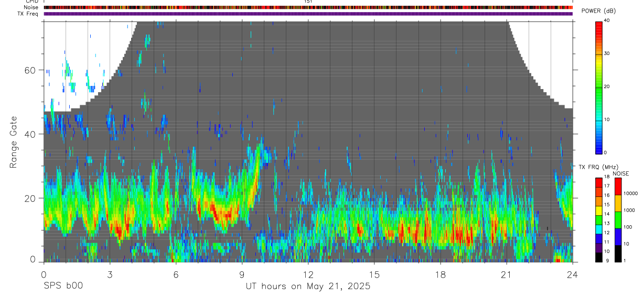Click the 21 tick on UT axis
The width and height of the screenshot is (644, 297).
(507, 274)
